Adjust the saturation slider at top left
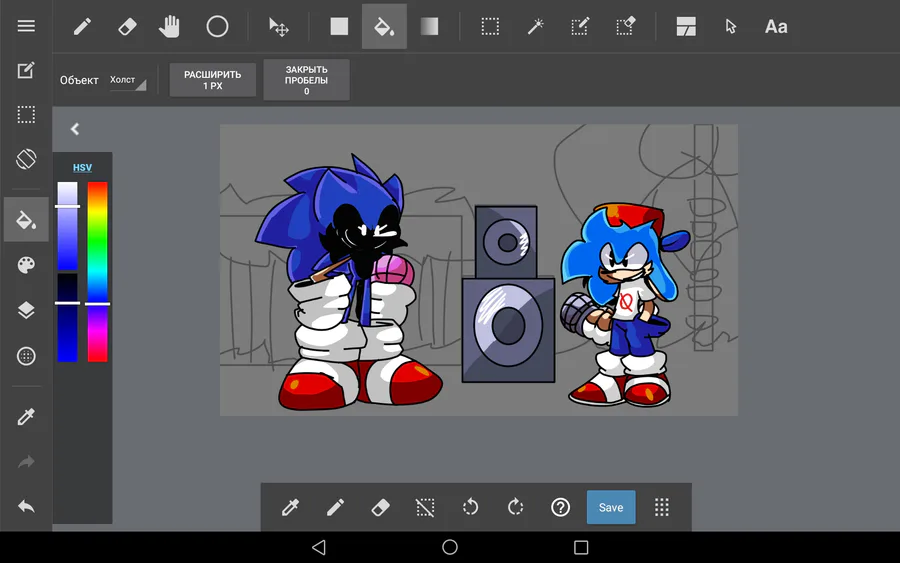Image resolution: width=900 pixels, height=563 pixels. [67, 226]
